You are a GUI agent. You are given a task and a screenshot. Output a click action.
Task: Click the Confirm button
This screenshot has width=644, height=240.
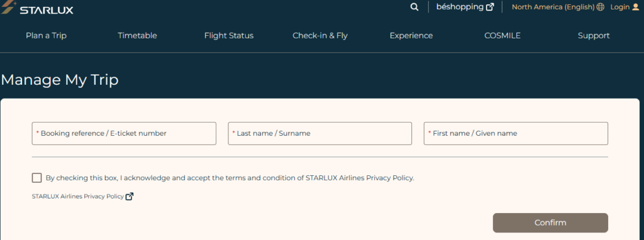550,223
